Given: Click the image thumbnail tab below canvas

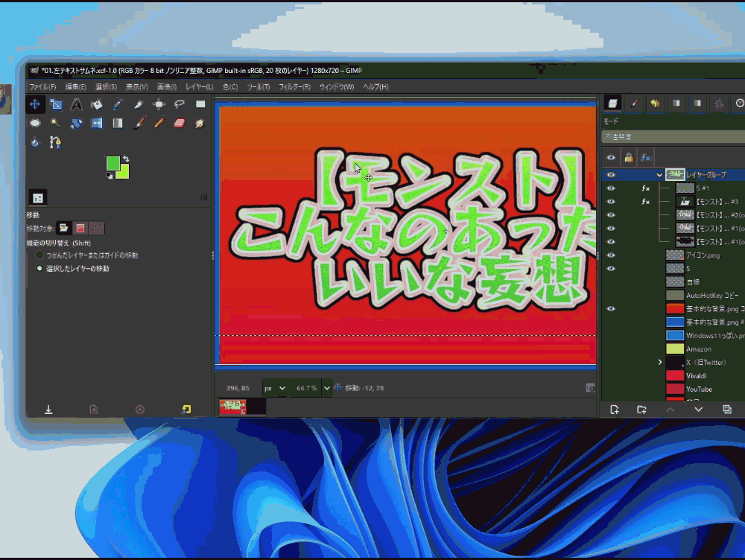Looking at the screenshot, I should coord(242,407).
